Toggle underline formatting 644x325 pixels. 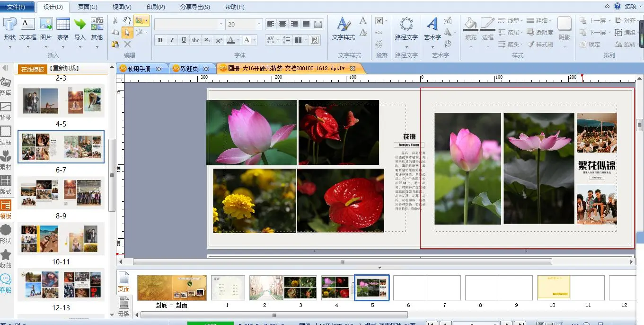point(184,40)
